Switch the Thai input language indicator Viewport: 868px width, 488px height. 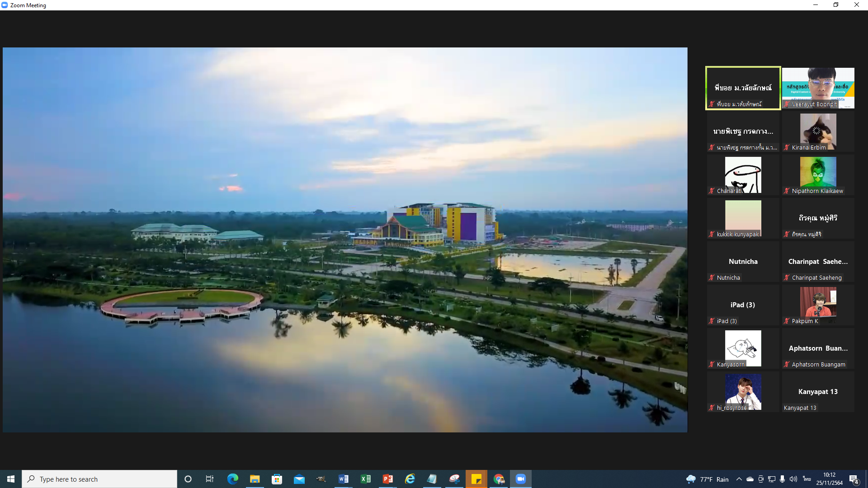[x=807, y=479]
